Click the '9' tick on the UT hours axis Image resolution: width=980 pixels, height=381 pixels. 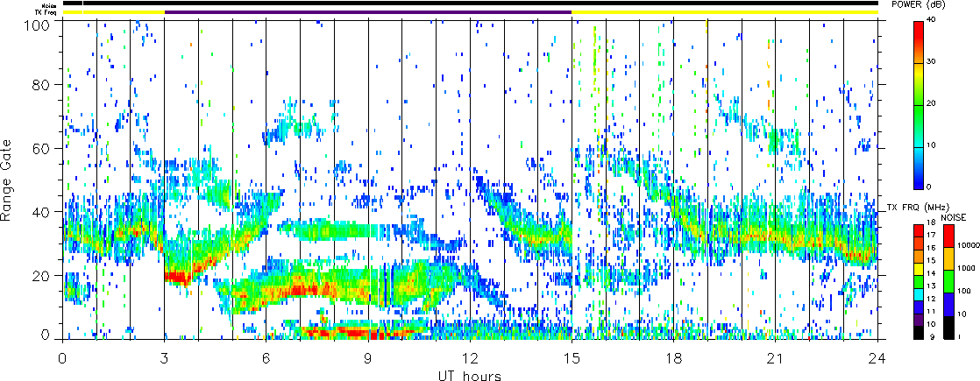(368, 358)
